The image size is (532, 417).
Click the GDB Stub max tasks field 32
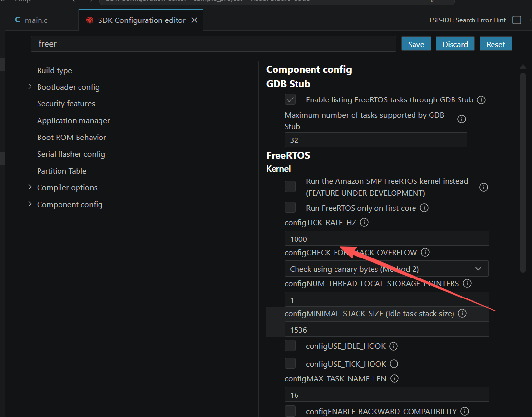point(375,140)
